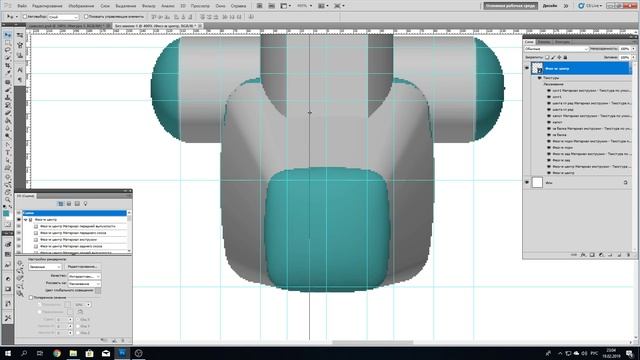Open the Paint On dropdown in 3D panel
640x360 pixels.
(x=84, y=284)
